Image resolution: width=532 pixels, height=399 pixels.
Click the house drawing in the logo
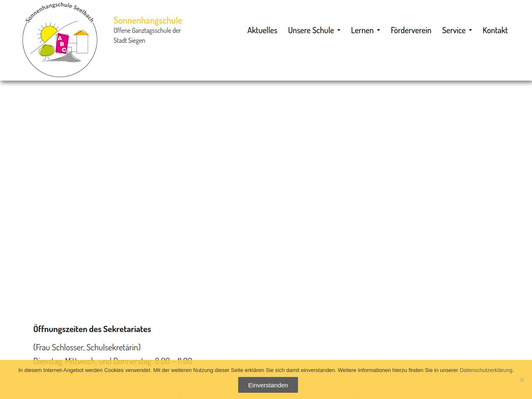pos(81,42)
